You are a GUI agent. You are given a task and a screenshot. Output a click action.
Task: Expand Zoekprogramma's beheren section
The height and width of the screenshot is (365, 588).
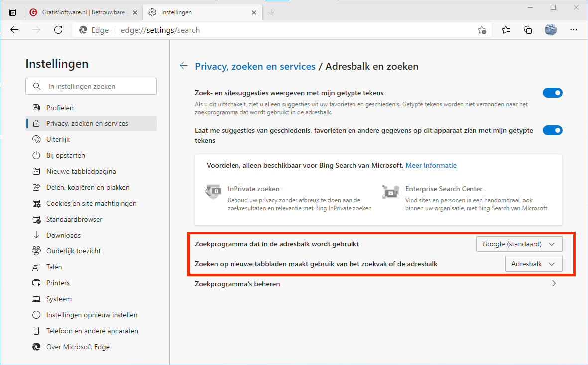tap(554, 284)
